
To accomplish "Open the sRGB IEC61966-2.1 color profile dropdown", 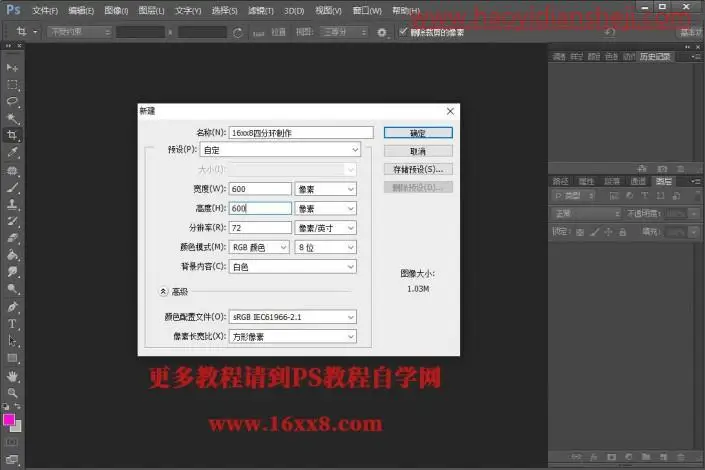I will tap(293, 317).
